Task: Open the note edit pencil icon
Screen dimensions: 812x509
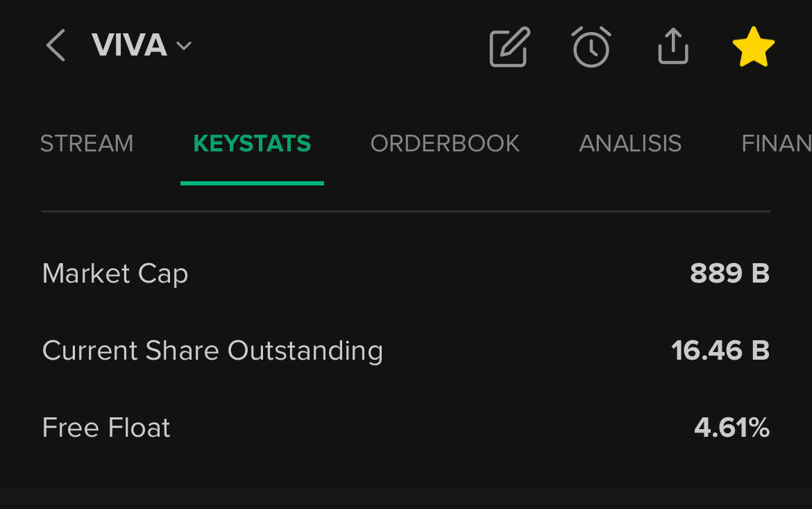Action: (509, 47)
